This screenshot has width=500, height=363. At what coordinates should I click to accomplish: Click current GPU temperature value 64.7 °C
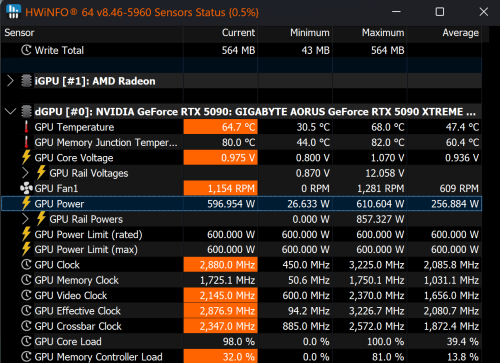(x=238, y=127)
